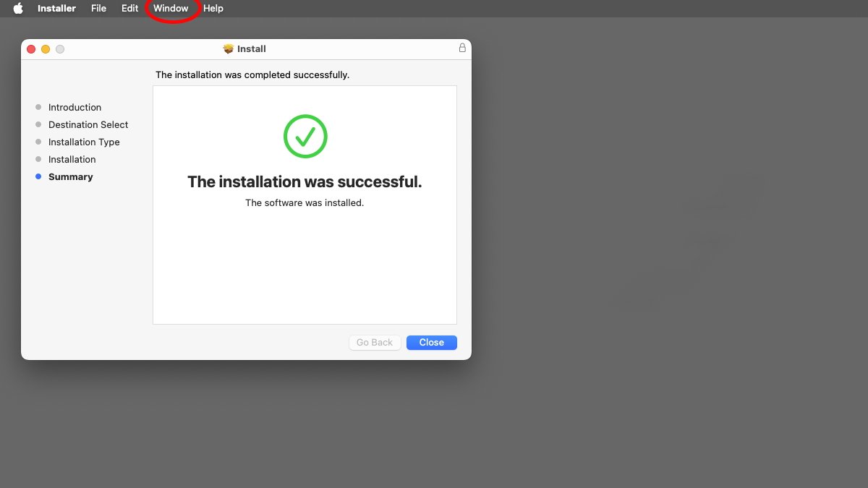Click 'The installation was successful.' heading
868x488 pixels.
point(305,181)
